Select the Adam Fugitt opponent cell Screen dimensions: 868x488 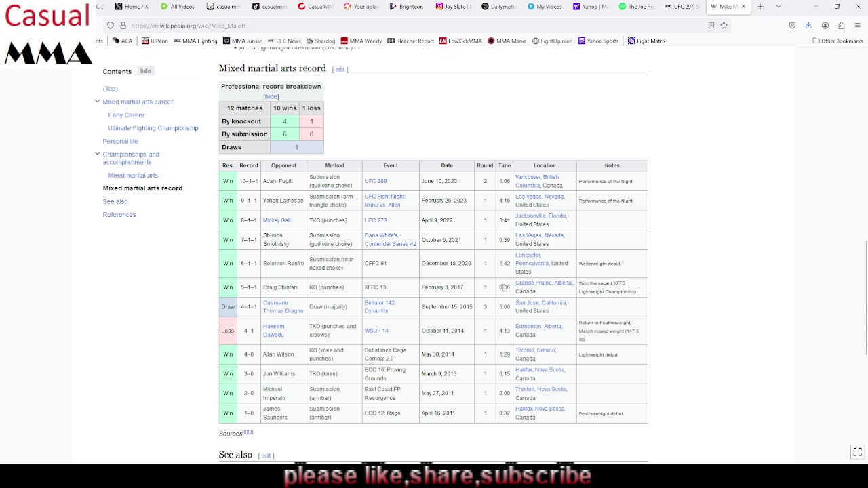pos(283,181)
